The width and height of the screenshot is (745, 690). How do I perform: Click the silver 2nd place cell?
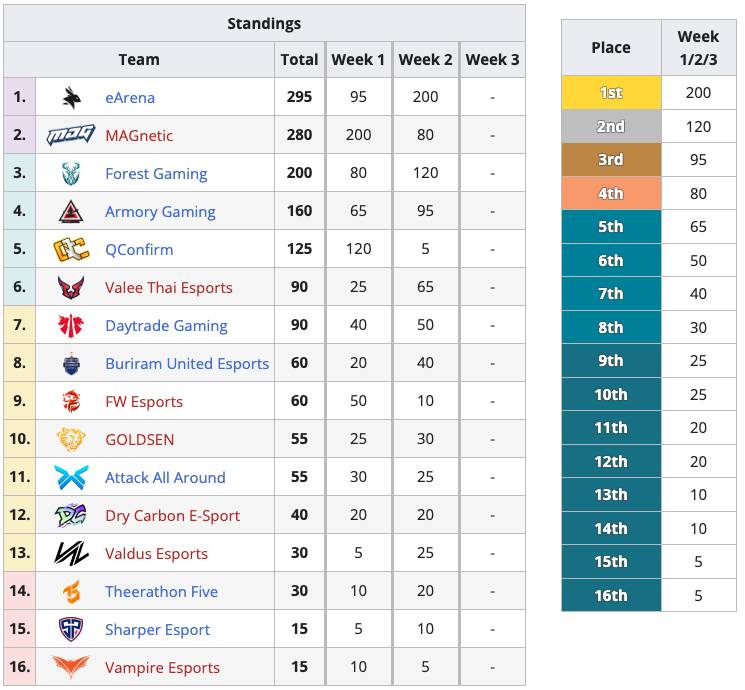[x=611, y=126]
